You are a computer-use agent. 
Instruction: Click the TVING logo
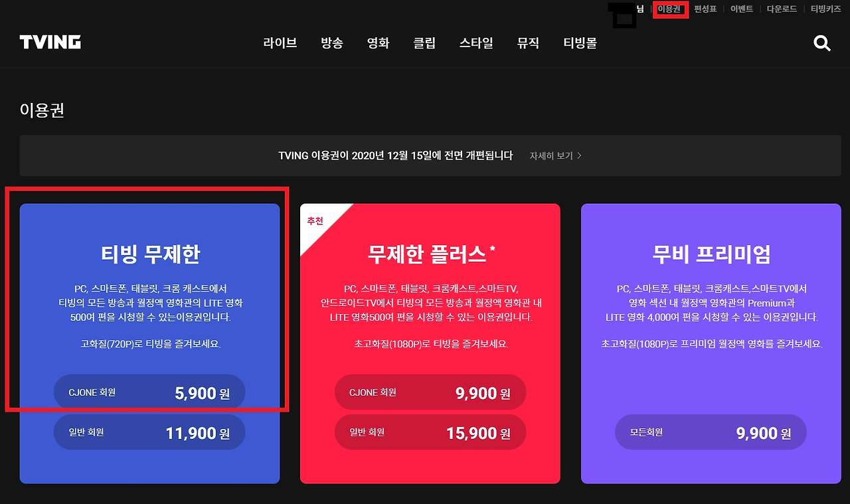[x=50, y=42]
